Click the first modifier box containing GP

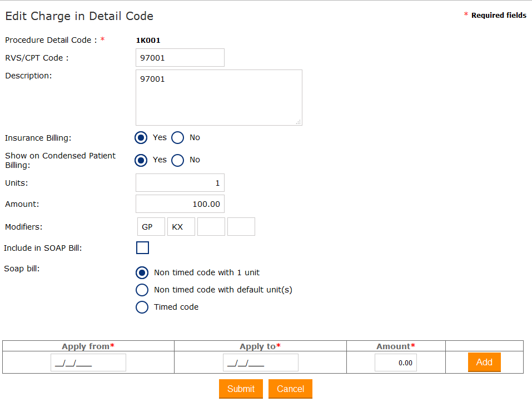pos(151,227)
